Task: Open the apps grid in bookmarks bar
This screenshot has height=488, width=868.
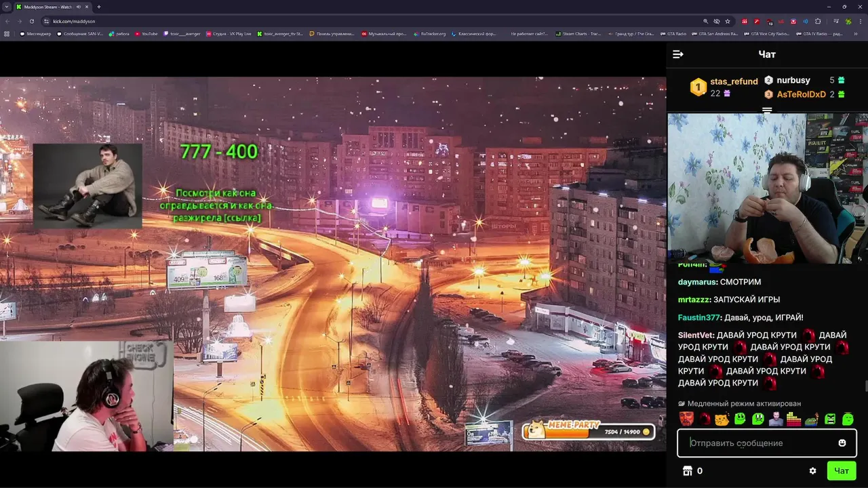Action: (x=7, y=34)
